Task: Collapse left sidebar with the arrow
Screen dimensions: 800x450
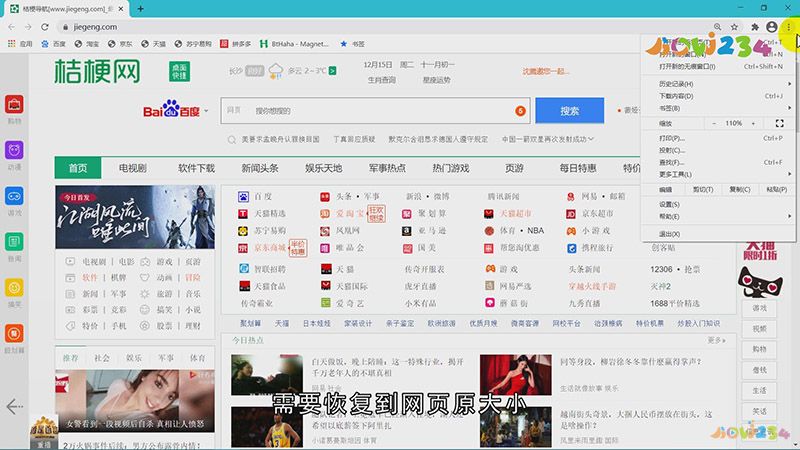Action: click(x=14, y=406)
